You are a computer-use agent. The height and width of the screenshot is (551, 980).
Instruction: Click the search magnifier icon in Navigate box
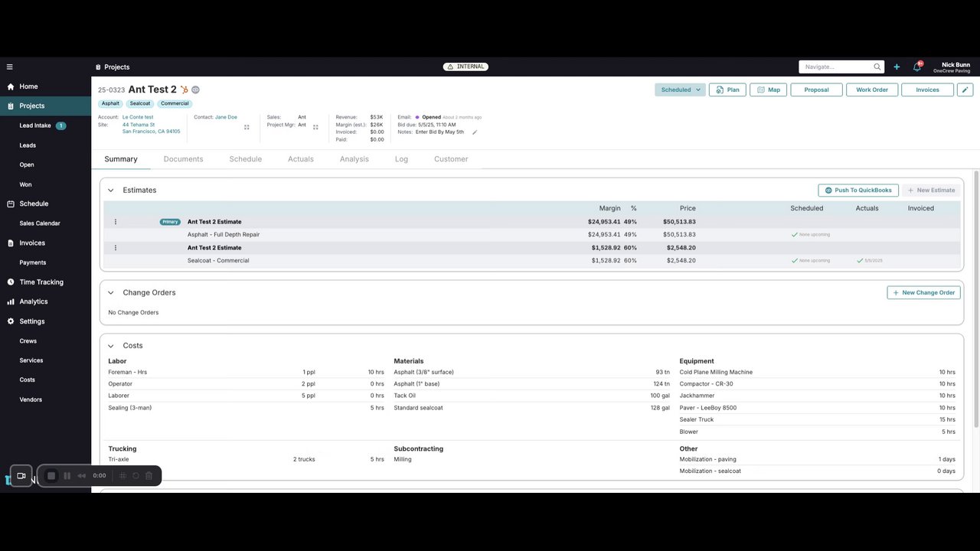[x=877, y=67]
